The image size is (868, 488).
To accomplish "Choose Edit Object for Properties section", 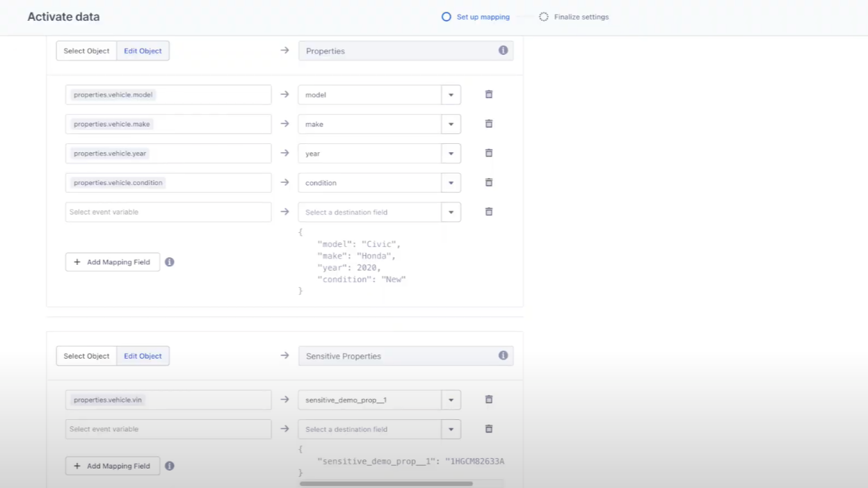I will (143, 51).
